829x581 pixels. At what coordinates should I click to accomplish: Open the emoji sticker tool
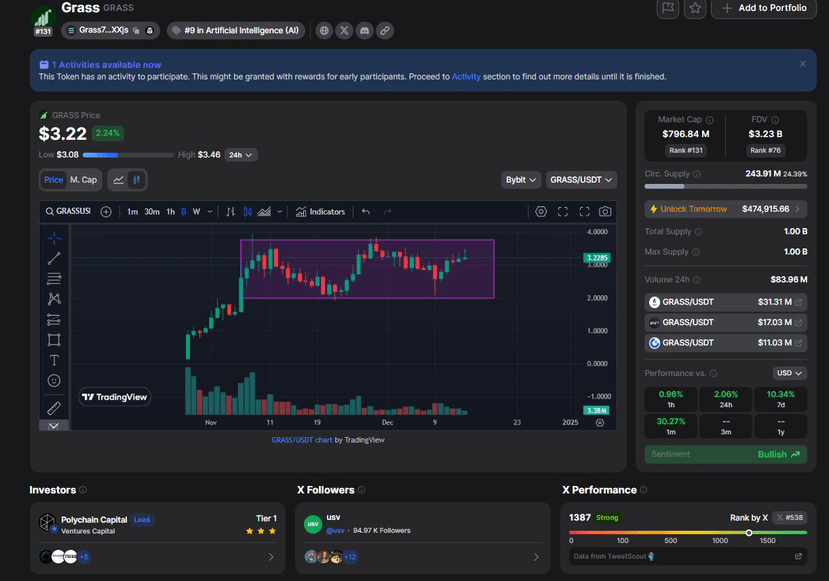54,381
